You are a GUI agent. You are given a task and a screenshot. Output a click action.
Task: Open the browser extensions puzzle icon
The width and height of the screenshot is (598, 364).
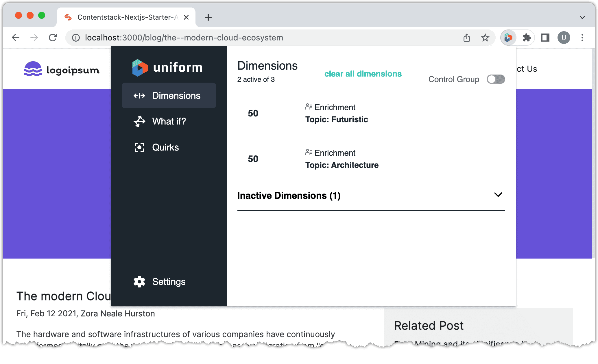point(527,38)
